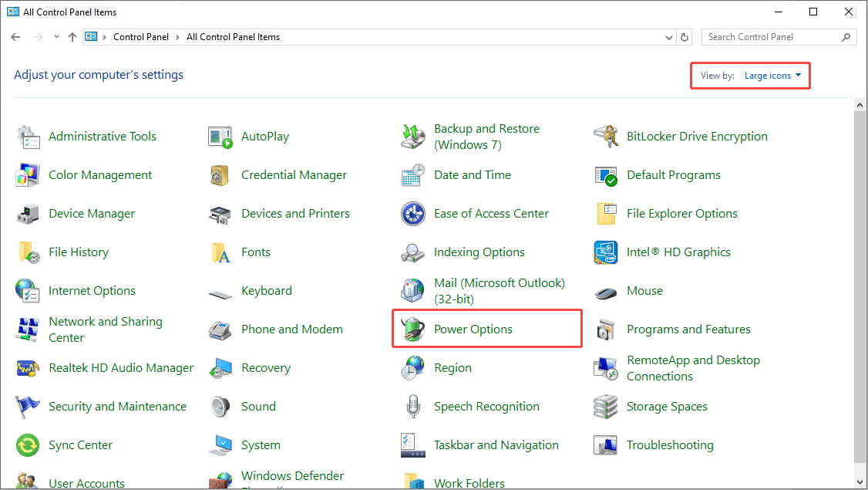This screenshot has width=868, height=490.
Task: Refresh the page with the refresh icon
Action: (x=685, y=36)
